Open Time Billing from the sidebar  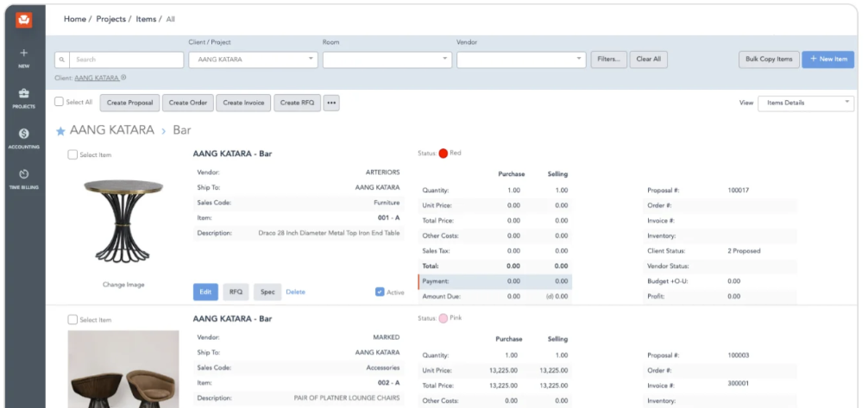point(24,175)
